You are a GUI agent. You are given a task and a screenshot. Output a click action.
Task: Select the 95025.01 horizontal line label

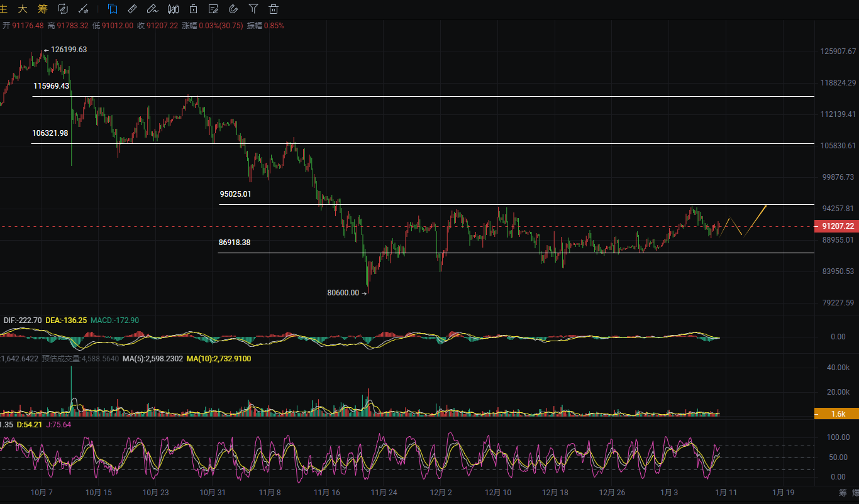(x=235, y=194)
